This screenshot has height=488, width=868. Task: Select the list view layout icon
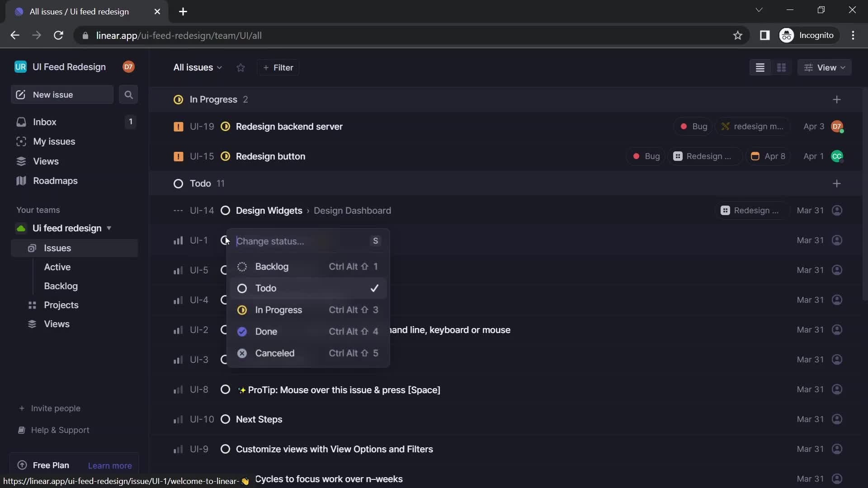pyautogui.click(x=761, y=68)
